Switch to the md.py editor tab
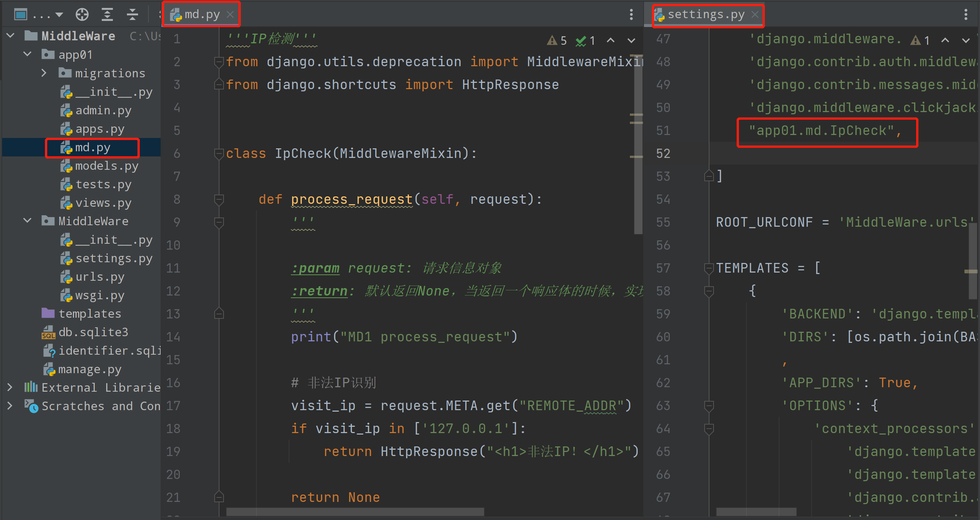This screenshot has height=520, width=980. click(202, 14)
